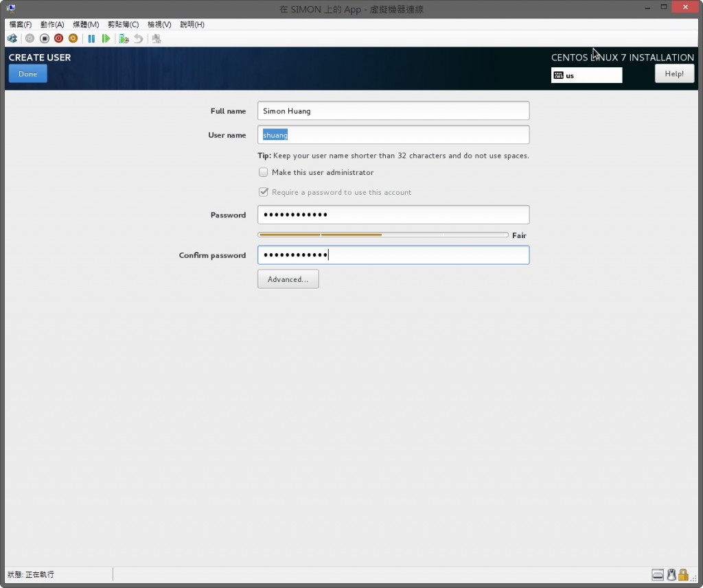
Task: Click the status bar resize grip
Action: coord(694,578)
